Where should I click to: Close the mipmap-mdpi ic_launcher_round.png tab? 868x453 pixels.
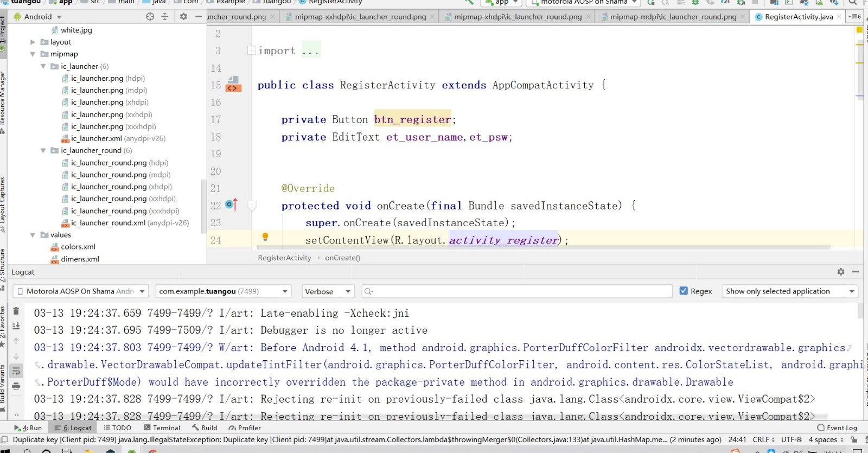(743, 17)
